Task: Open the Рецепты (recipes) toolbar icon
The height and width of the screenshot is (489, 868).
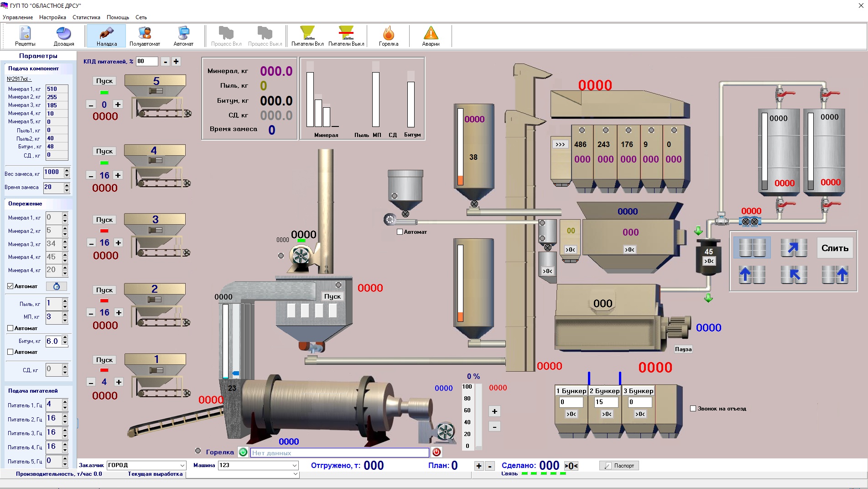Action: pyautogui.click(x=25, y=36)
